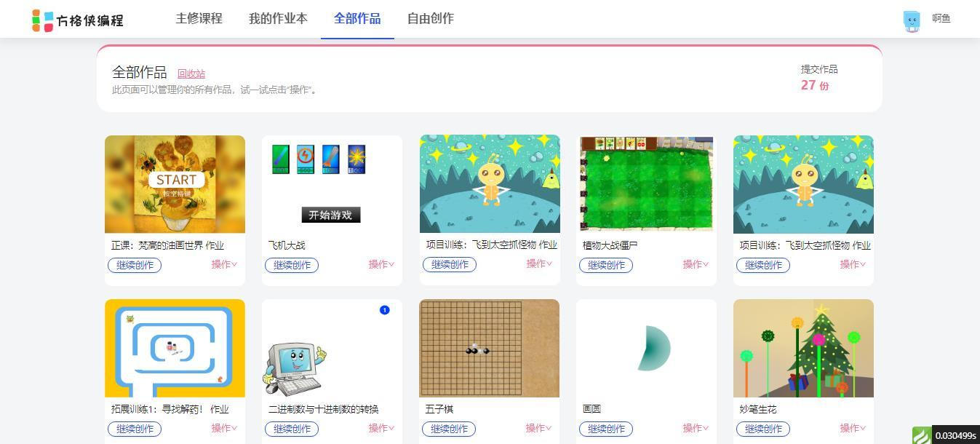
Task: Click 继续创作 button under 妙笔生花
Action: click(763, 429)
